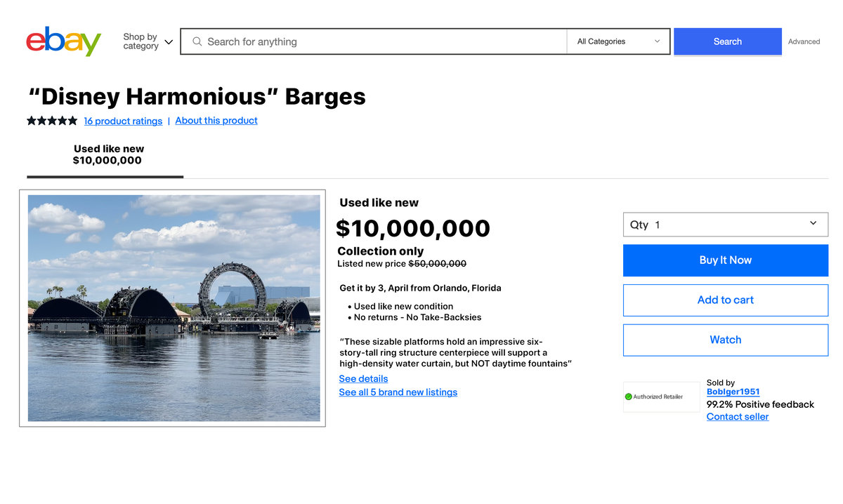Click the eBay logo

pos(64,41)
